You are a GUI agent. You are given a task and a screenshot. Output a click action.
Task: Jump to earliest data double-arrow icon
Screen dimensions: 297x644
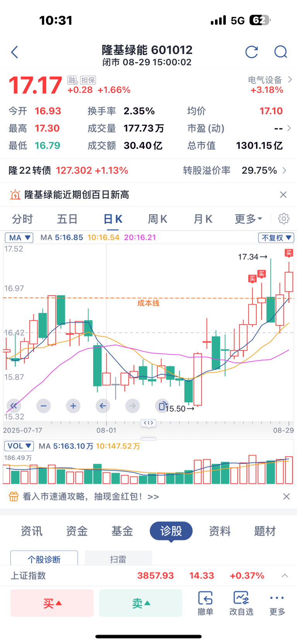pyautogui.click(x=14, y=406)
